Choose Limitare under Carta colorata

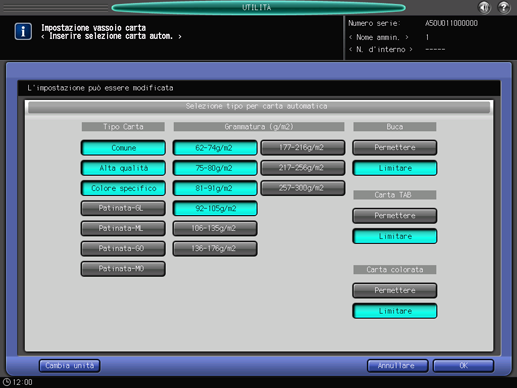point(395,311)
